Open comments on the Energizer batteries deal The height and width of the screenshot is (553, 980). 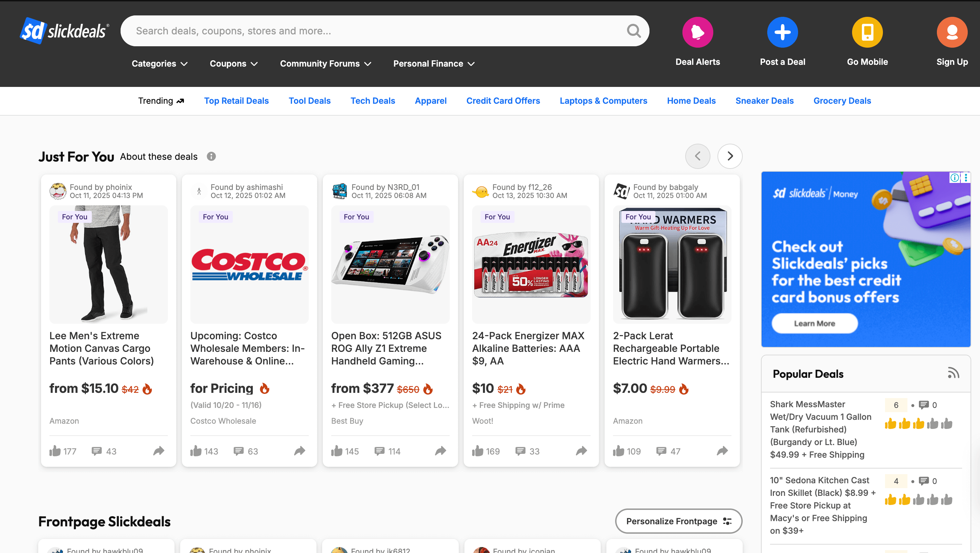[x=520, y=451]
